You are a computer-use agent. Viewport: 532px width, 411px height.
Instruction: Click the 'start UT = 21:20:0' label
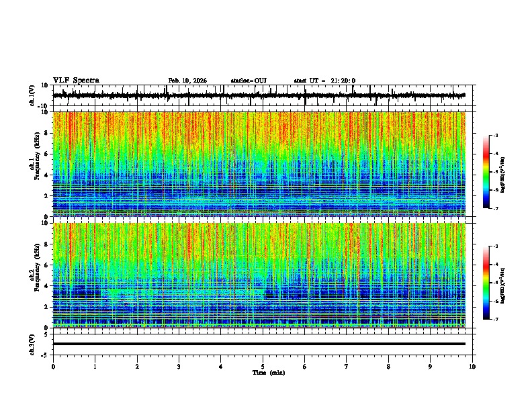tap(324, 81)
